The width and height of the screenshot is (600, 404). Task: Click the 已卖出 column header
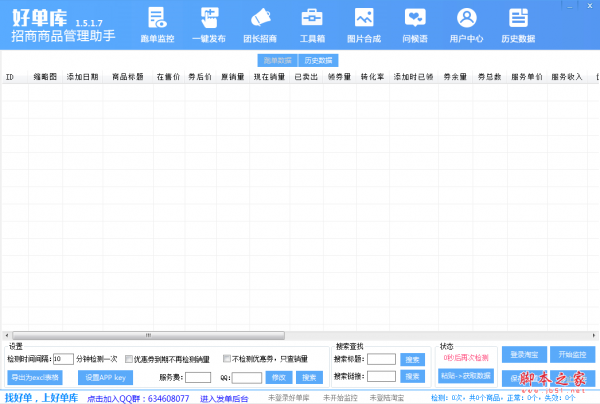point(306,77)
